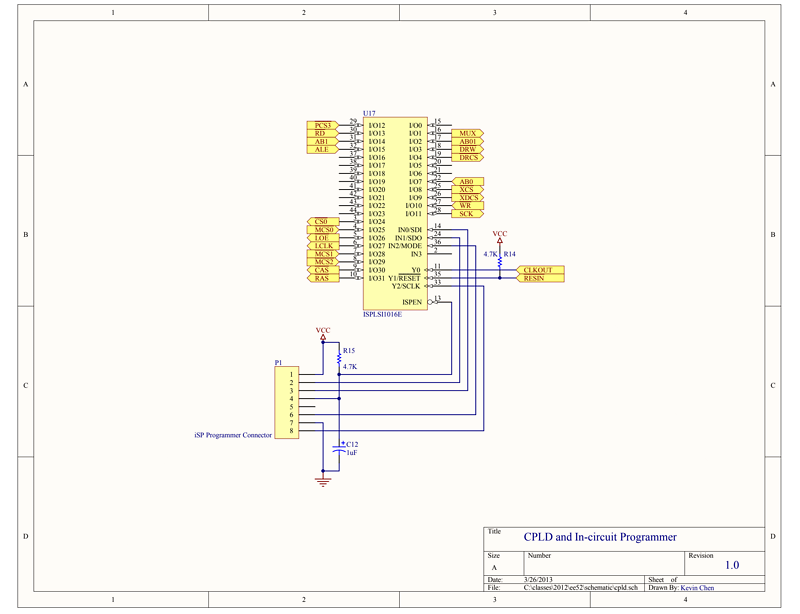
Task: Select the CS0 port symbol
Action: [322, 222]
